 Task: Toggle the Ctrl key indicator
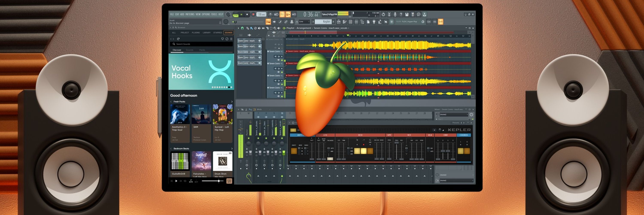tap(429, 22)
